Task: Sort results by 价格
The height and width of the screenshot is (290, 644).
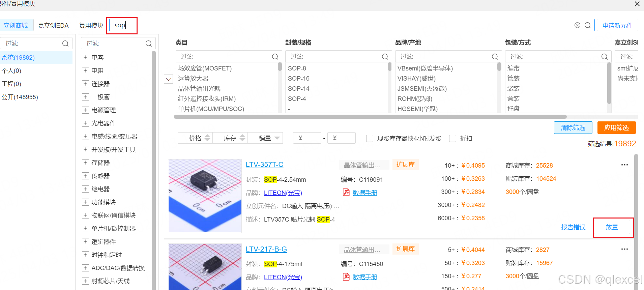Action: coord(195,138)
